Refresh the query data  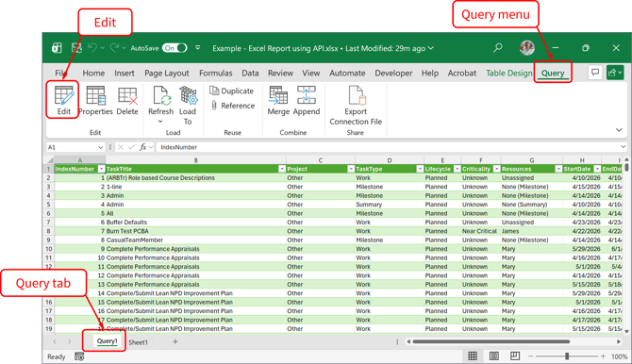[x=160, y=100]
